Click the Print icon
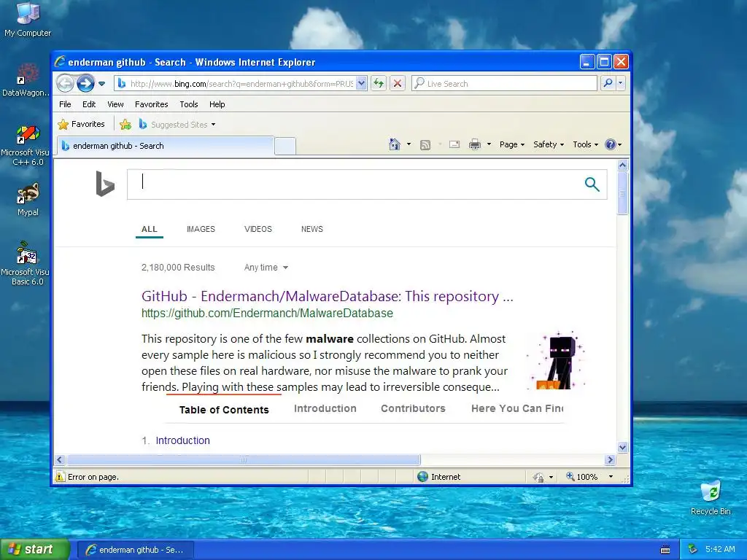The height and width of the screenshot is (560, 747). click(474, 144)
